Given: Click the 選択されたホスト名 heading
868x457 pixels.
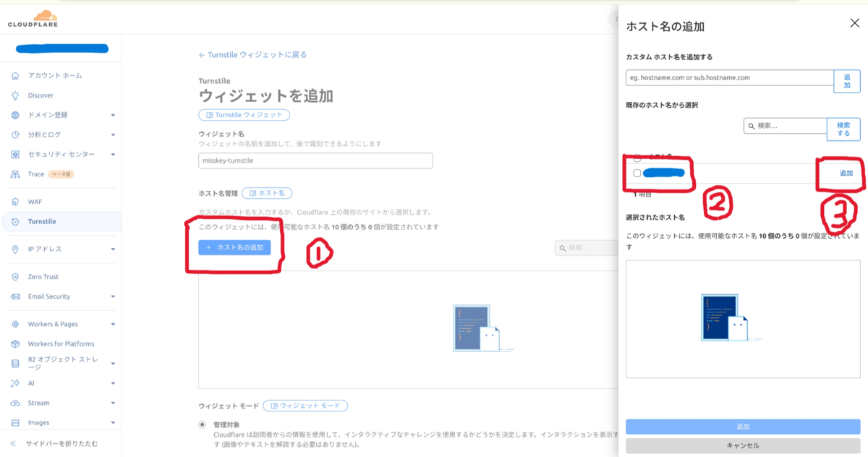Looking at the screenshot, I should (x=655, y=217).
